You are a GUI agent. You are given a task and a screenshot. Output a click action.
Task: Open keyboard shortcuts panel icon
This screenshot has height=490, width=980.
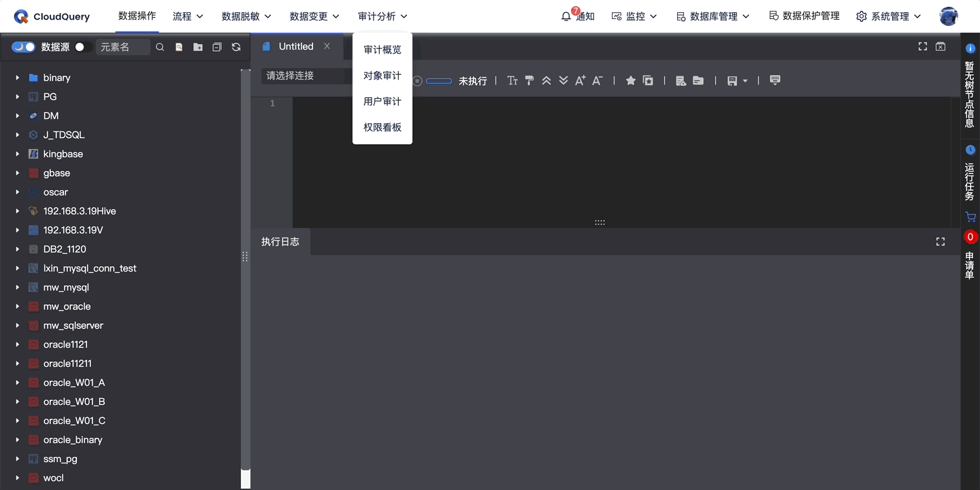coord(774,80)
